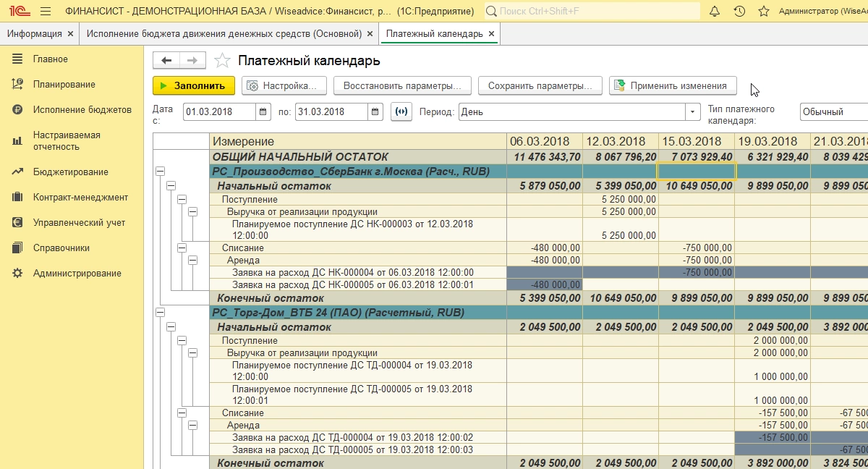868x469 pixels.
Task: Open the history clock icon
Action: point(739,12)
